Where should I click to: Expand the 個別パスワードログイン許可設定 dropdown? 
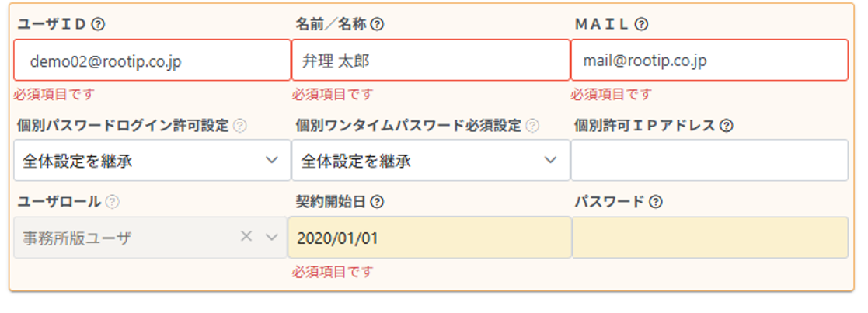click(x=271, y=160)
